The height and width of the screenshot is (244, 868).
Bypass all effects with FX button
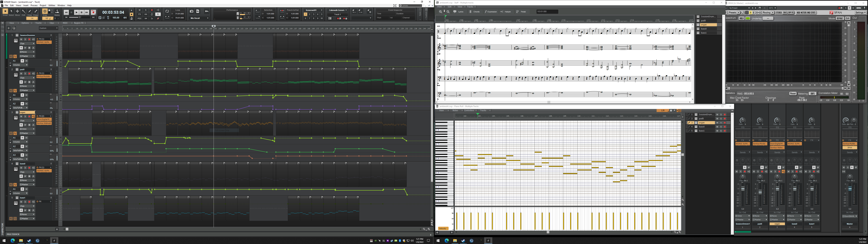(x=140, y=14)
